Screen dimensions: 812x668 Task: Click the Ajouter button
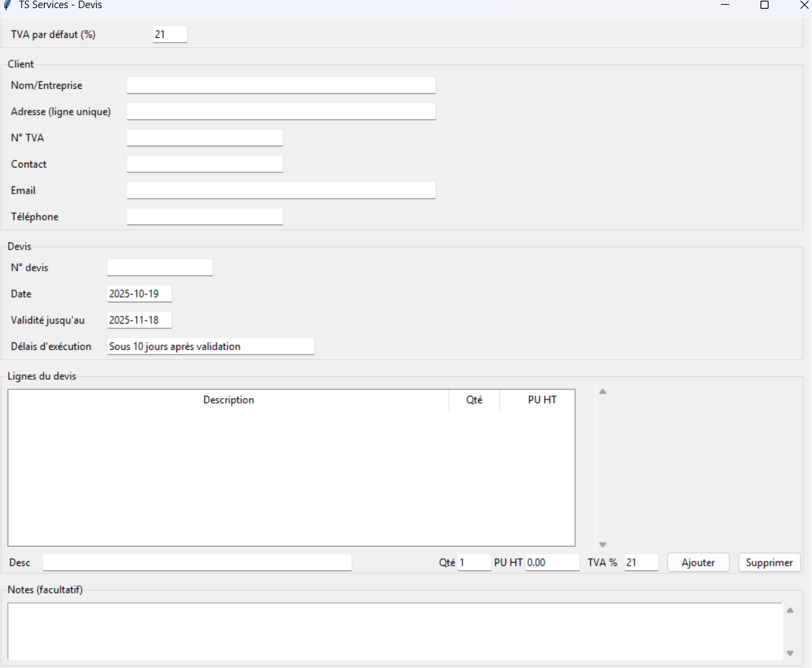[x=698, y=563]
